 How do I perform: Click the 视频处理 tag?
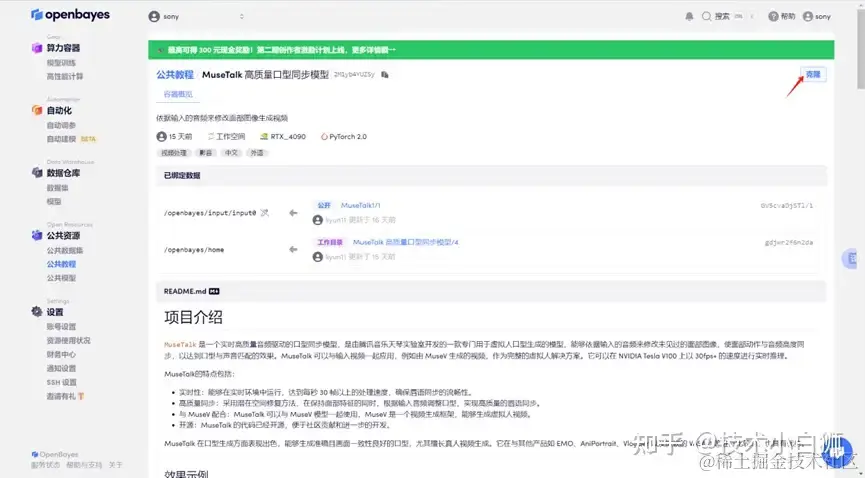(174, 153)
